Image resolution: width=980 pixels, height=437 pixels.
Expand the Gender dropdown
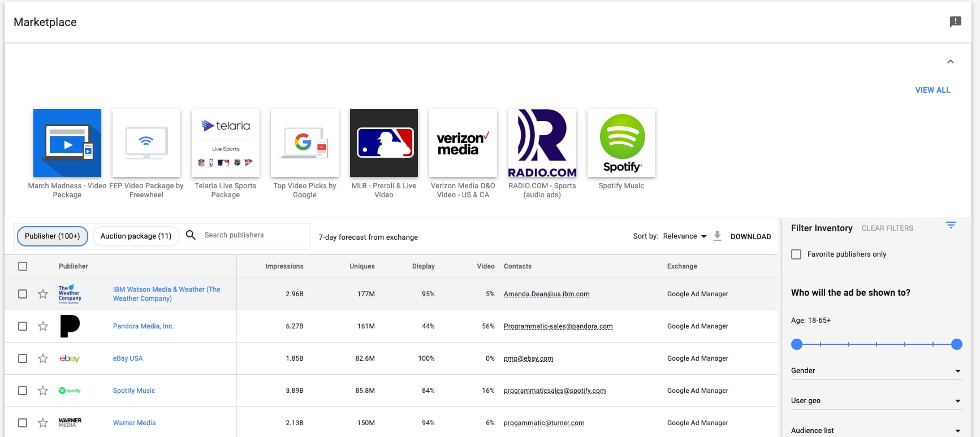click(876, 371)
